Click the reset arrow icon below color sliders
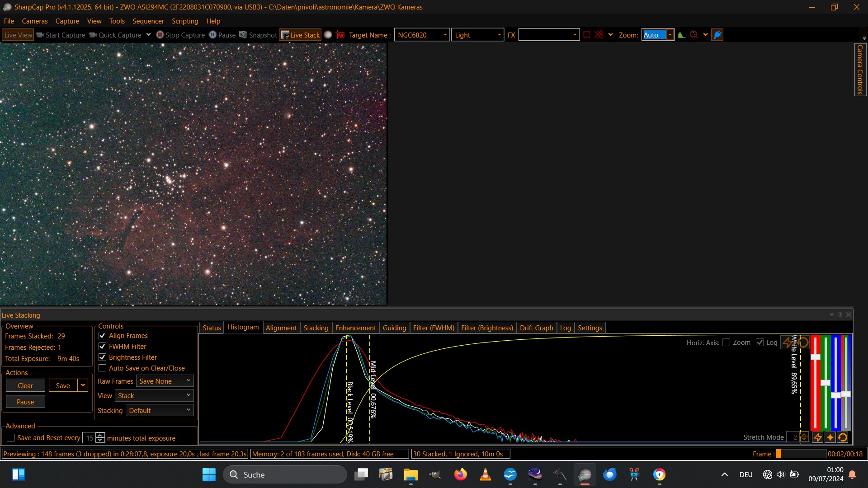This screenshot has height=488, width=868. point(843,437)
